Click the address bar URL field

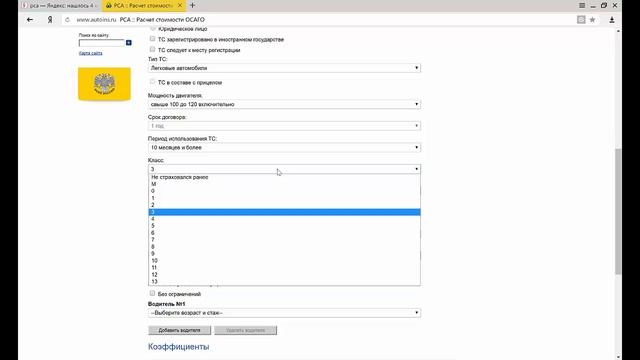tap(318, 20)
